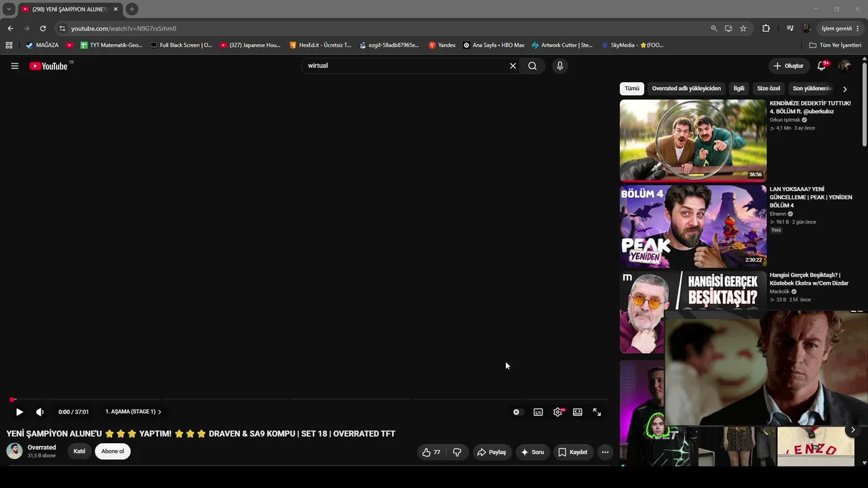The height and width of the screenshot is (488, 868).
Task: Open the Chrome profile avatar
Action: [x=806, y=28]
